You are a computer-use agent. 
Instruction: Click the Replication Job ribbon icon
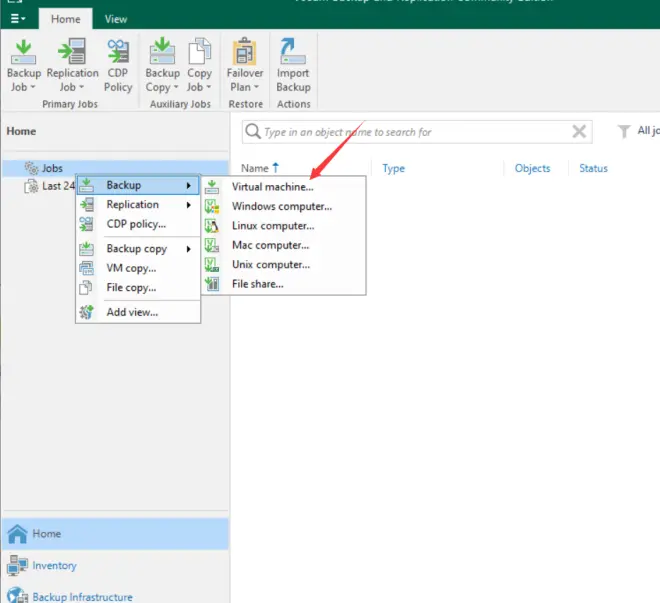pyautogui.click(x=72, y=51)
